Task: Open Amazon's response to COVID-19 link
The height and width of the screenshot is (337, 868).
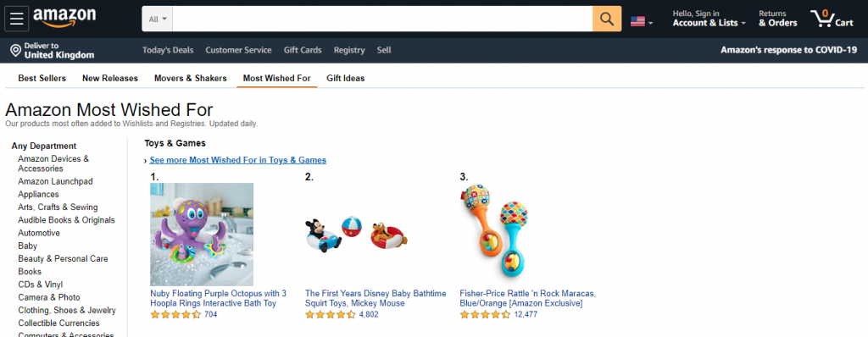Action: (789, 50)
